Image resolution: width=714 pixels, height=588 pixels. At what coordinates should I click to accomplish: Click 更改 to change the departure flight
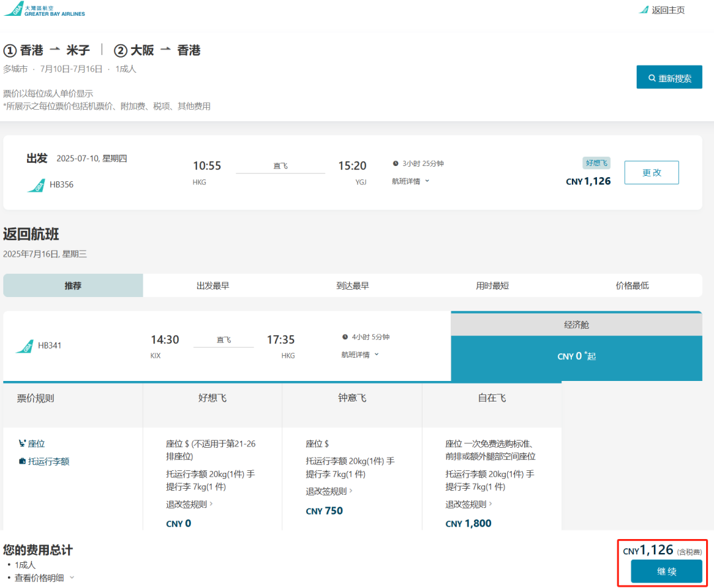pyautogui.click(x=651, y=172)
